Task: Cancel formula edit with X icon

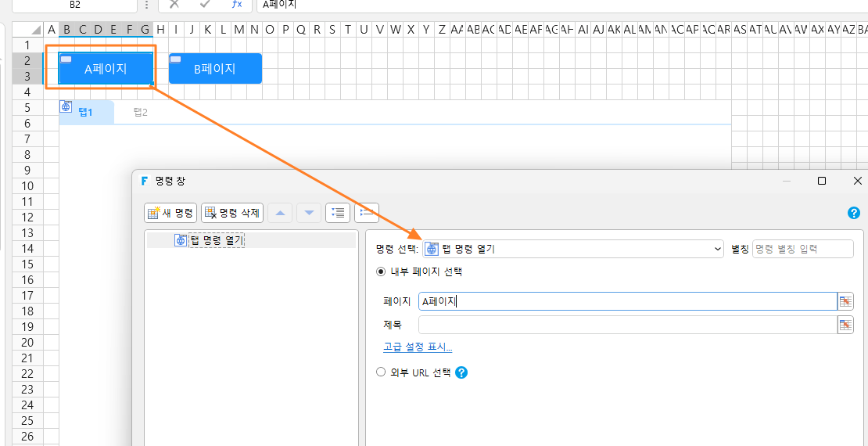Action: (174, 4)
